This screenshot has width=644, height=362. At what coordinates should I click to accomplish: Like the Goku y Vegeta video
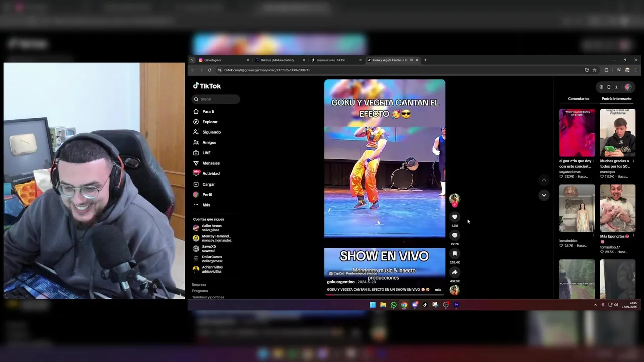click(455, 217)
